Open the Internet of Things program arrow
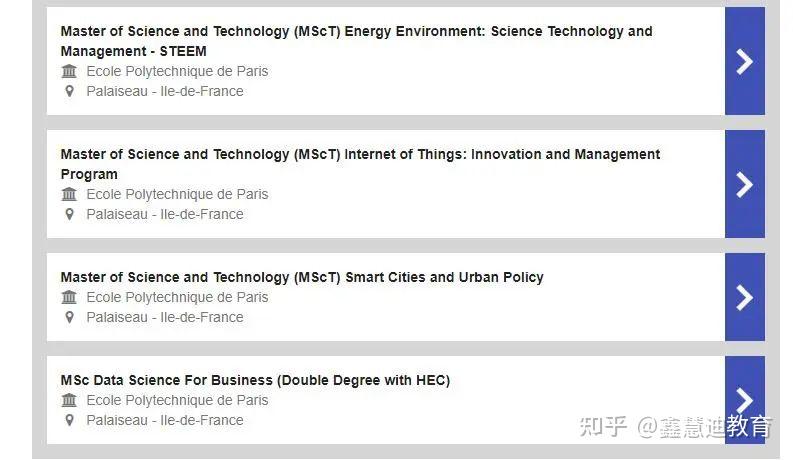793x460 pixels. [x=744, y=184]
